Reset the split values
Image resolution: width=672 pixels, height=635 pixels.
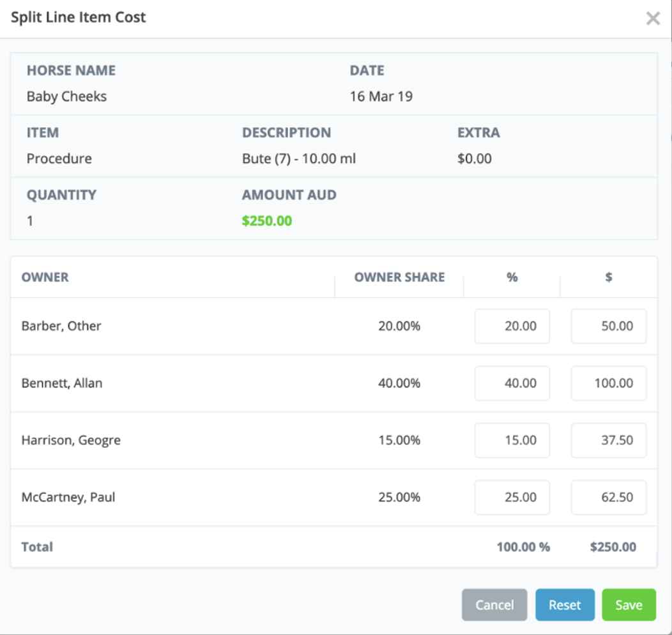point(565,605)
